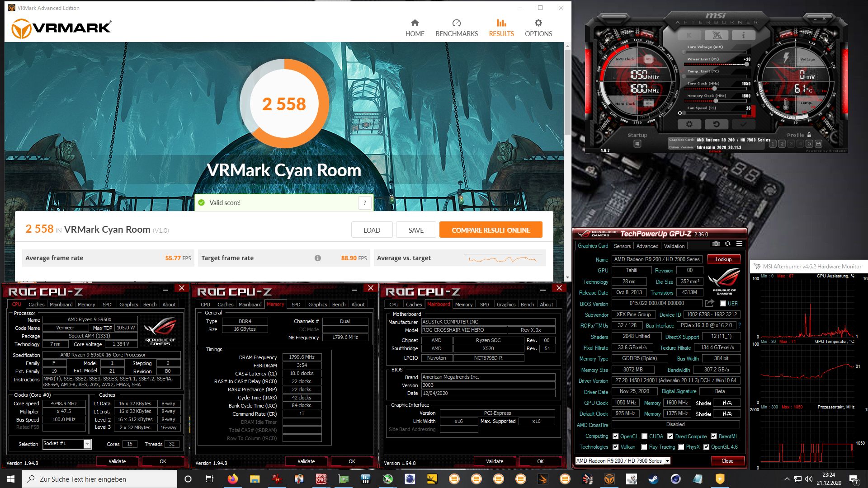Switch to the RESULTS tab in VRMark
This screenshot has height=488, width=868.
501,28
